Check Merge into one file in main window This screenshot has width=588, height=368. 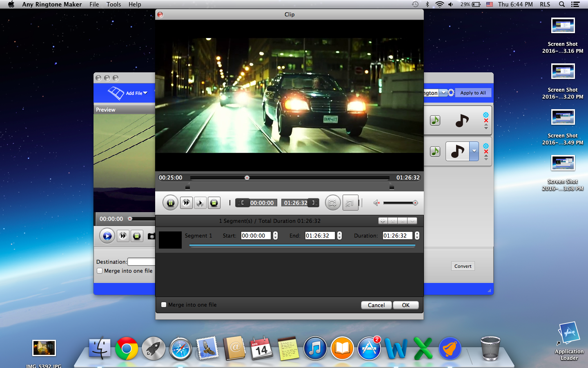pyautogui.click(x=100, y=271)
